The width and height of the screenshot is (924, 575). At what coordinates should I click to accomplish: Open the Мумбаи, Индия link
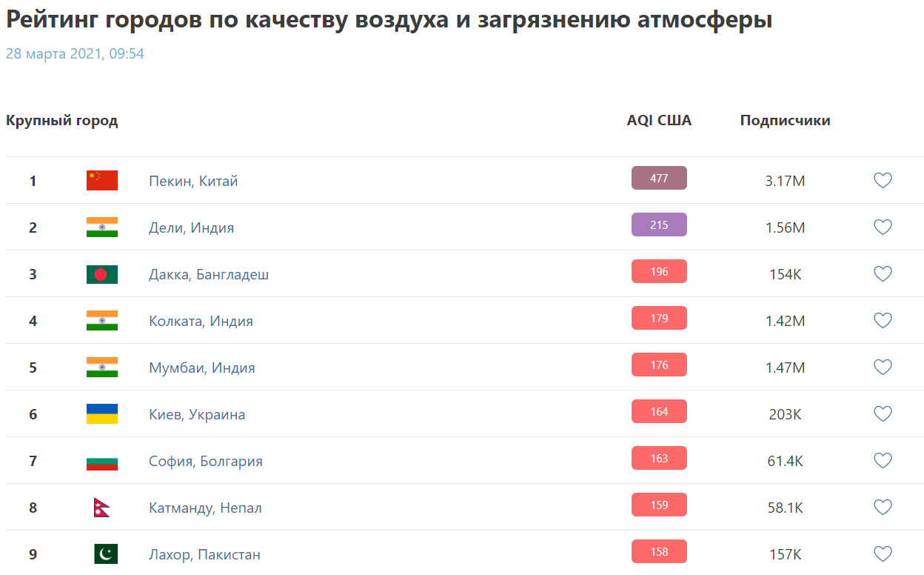(x=201, y=368)
